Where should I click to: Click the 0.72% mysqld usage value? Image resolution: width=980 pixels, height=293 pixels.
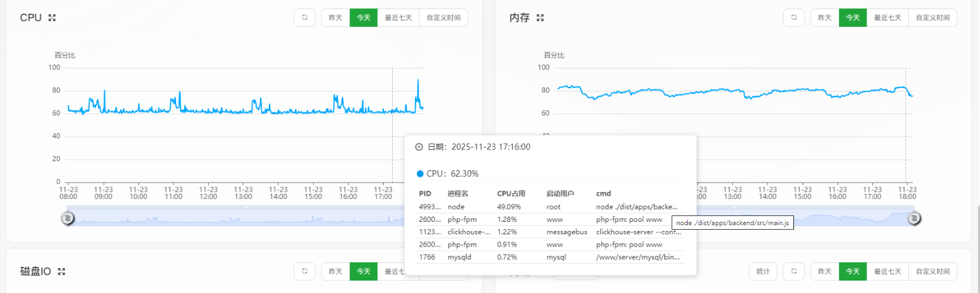(508, 257)
